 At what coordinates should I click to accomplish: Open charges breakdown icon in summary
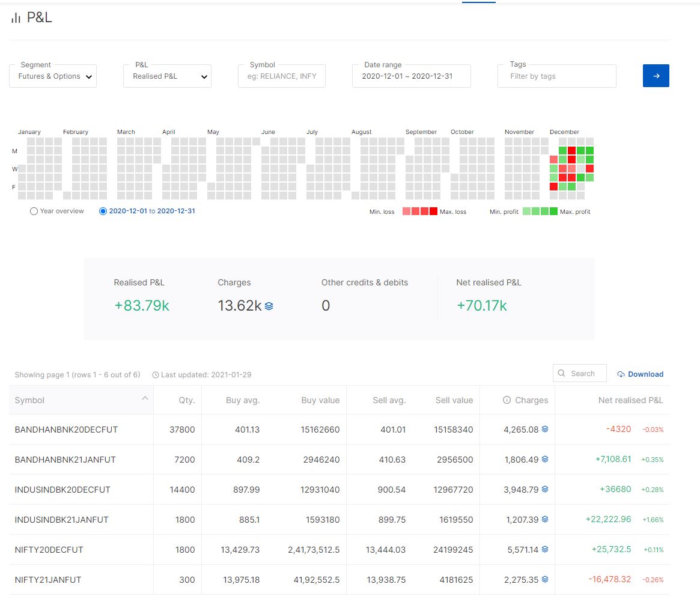(x=269, y=306)
